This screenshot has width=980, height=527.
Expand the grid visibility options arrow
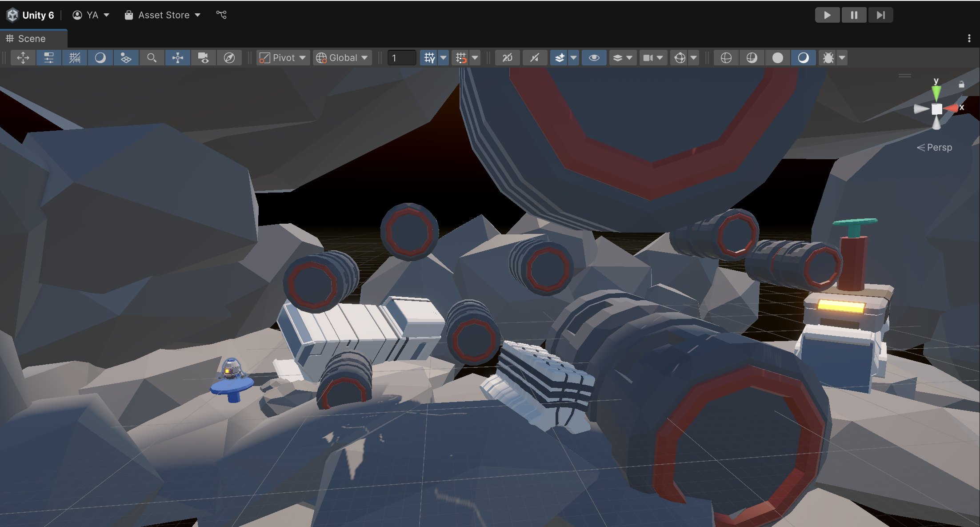(x=444, y=58)
